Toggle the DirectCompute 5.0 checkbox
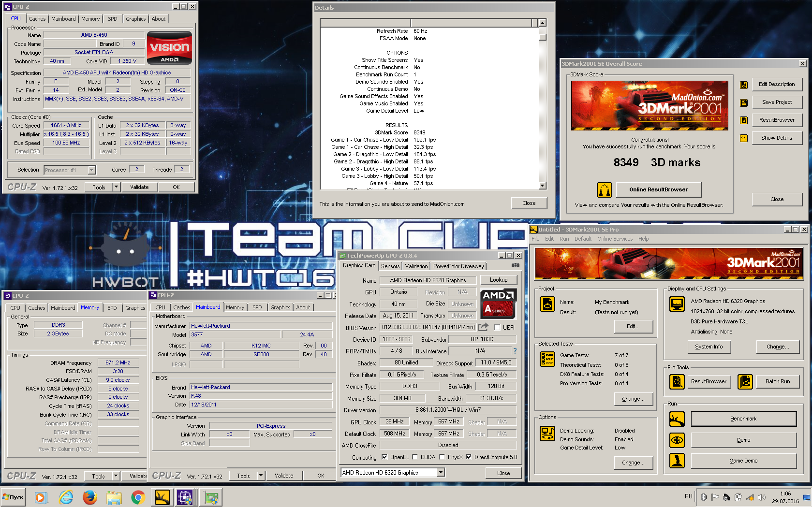812x507 pixels. point(469,457)
